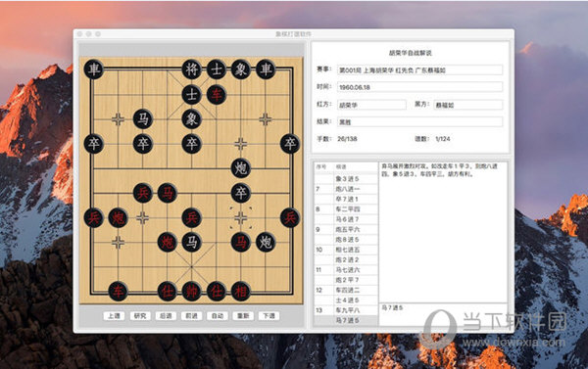Select the black 马 beside red 炮
588x369 pixels.
(192, 242)
